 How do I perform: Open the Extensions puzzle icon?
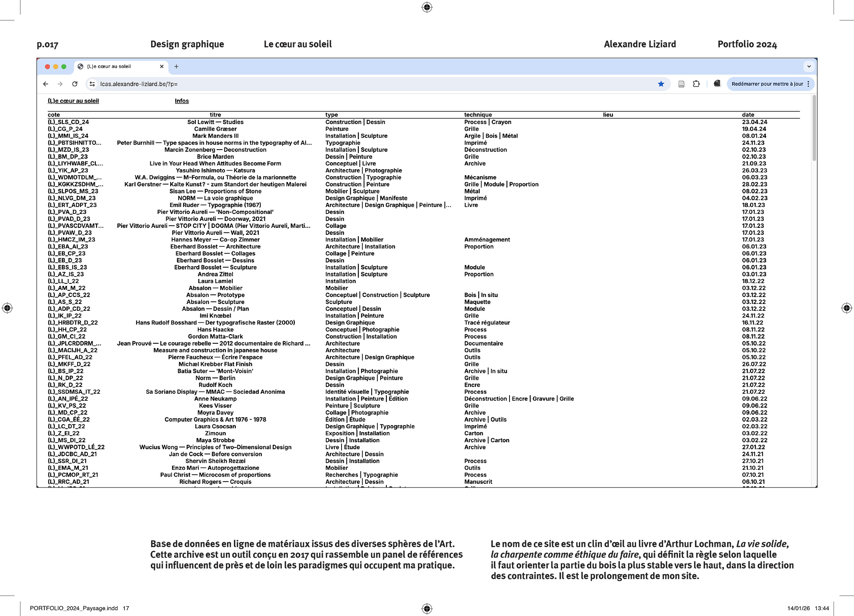pos(696,84)
